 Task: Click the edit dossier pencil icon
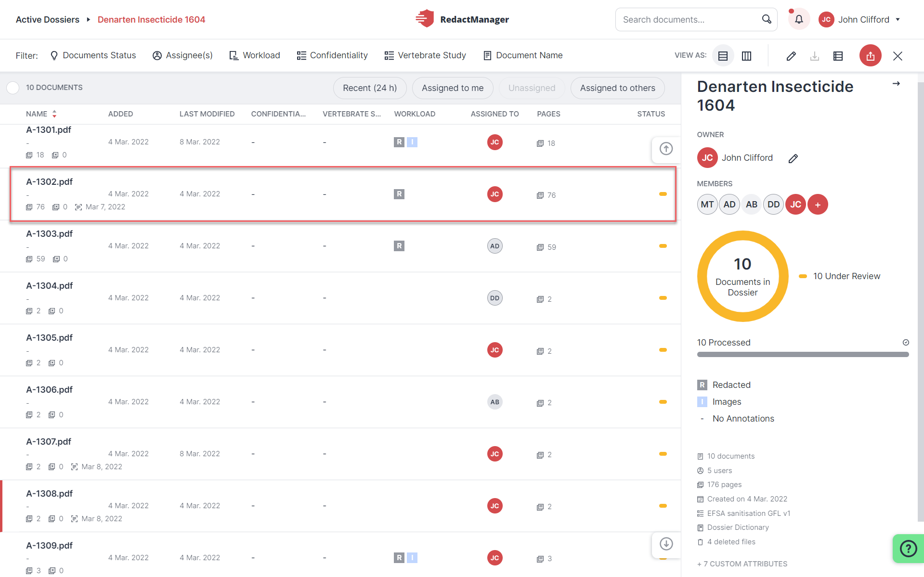(x=791, y=56)
